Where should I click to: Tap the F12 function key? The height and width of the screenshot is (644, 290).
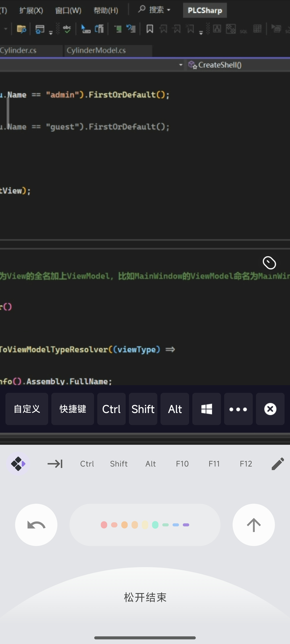coord(246,464)
